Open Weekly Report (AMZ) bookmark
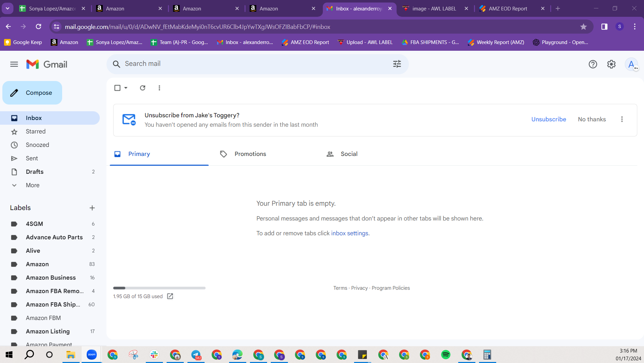Image resolution: width=644 pixels, height=363 pixels. click(x=496, y=42)
